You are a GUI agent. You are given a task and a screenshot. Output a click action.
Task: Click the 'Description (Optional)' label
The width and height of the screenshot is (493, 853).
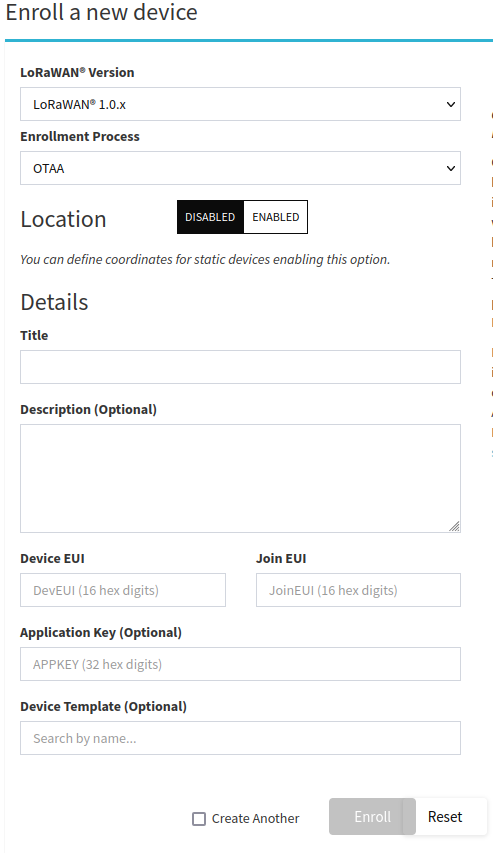pyautogui.click(x=89, y=409)
